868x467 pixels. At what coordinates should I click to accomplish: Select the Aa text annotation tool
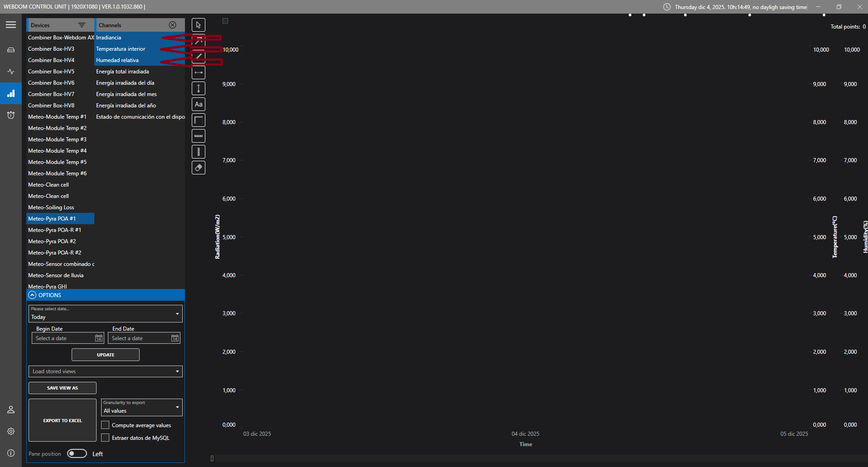199,104
